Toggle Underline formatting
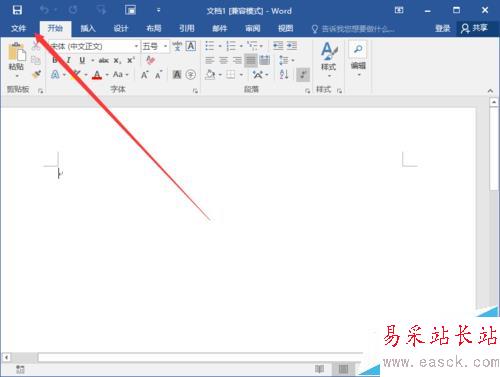Image resolution: width=500 pixels, height=377 pixels. 82,60
